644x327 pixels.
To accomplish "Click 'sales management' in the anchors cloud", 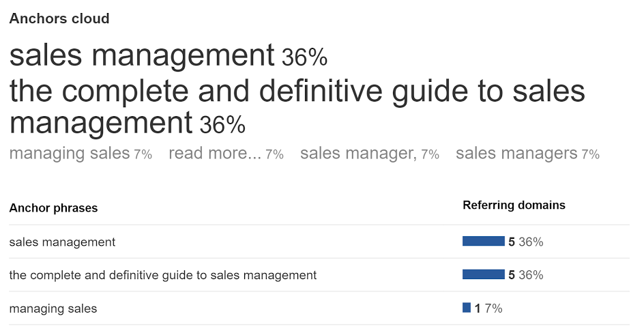I will [142, 56].
